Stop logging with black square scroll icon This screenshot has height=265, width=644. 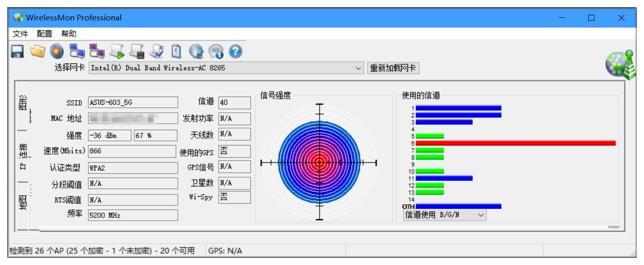pyautogui.click(x=136, y=51)
